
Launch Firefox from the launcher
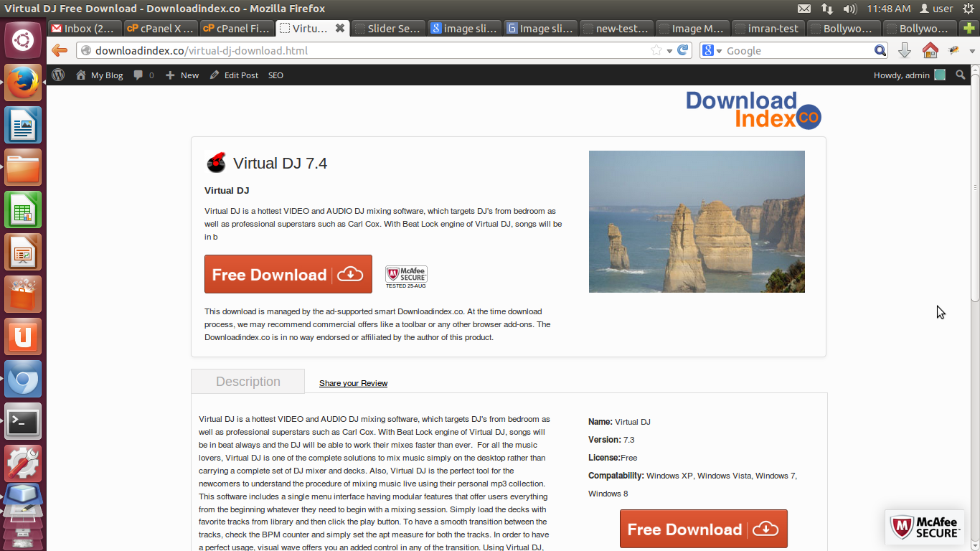click(24, 83)
